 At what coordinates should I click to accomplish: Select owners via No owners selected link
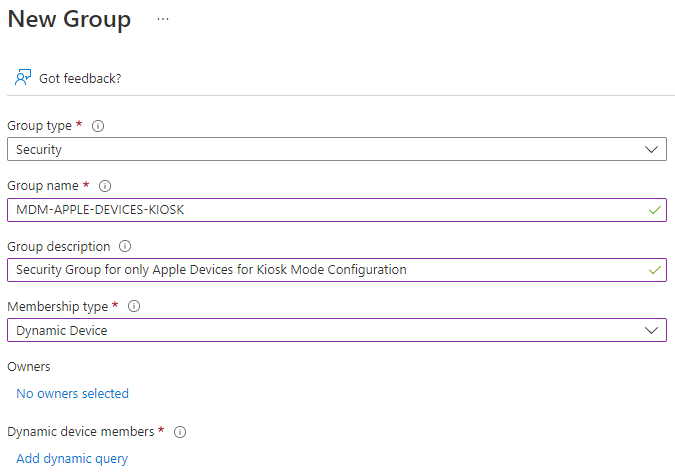(72, 393)
